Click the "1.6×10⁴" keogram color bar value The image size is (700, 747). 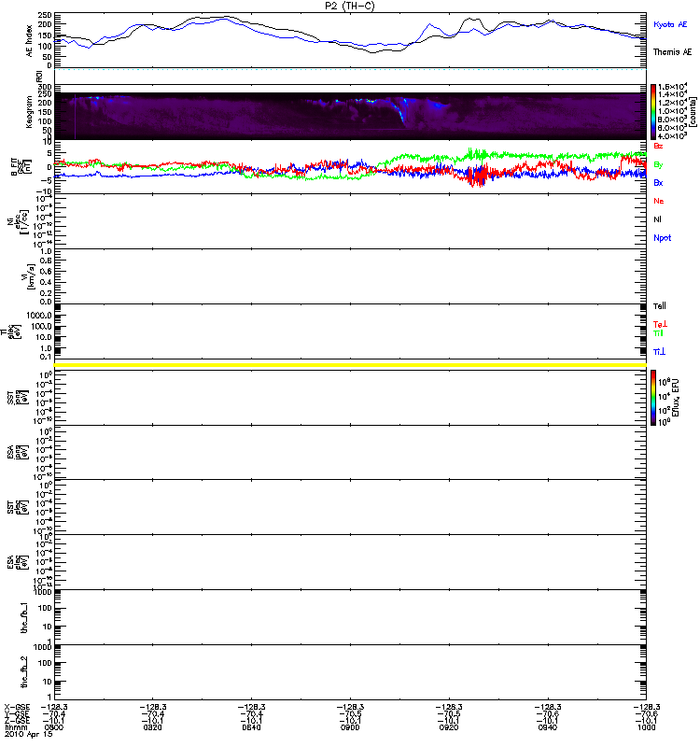click(x=672, y=87)
